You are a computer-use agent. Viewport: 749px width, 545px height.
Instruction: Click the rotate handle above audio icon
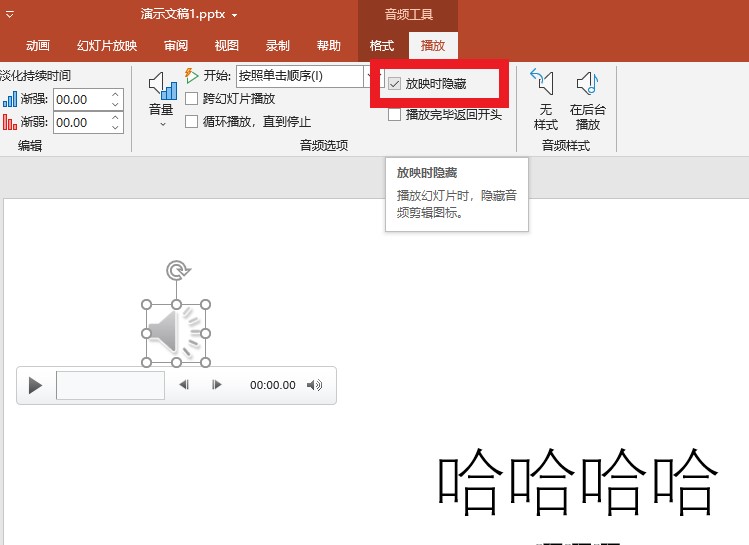point(178,270)
